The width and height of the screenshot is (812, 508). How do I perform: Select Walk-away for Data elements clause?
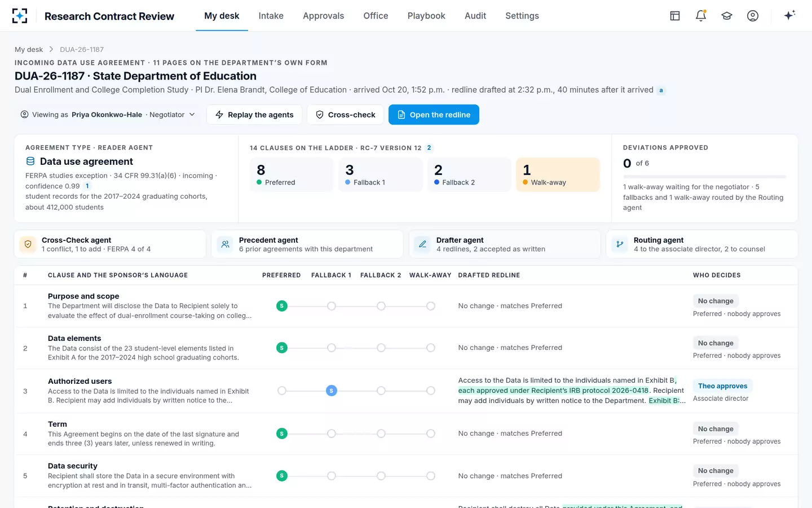tap(431, 348)
